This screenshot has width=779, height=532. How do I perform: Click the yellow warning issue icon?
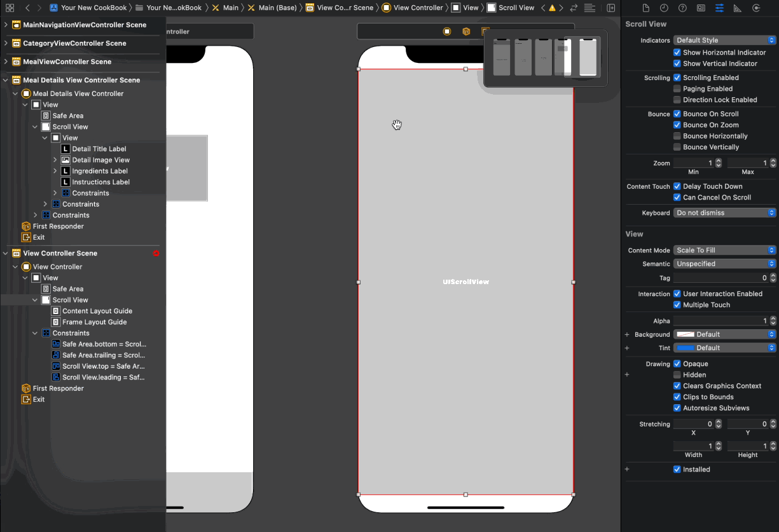click(552, 8)
